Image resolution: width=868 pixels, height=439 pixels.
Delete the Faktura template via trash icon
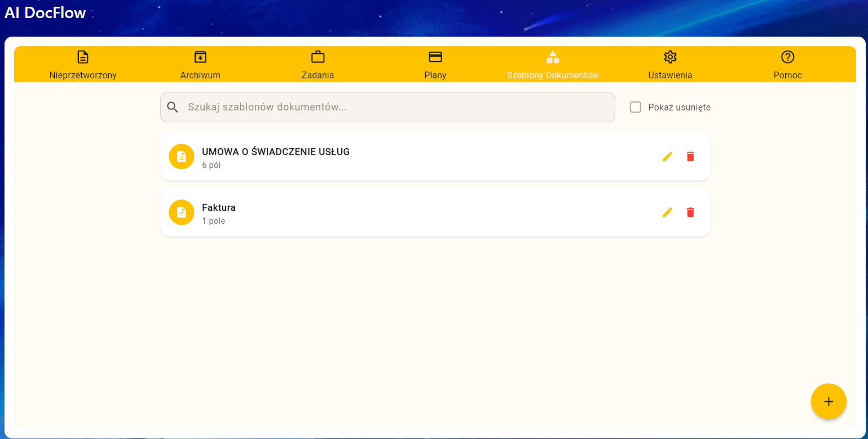point(690,212)
